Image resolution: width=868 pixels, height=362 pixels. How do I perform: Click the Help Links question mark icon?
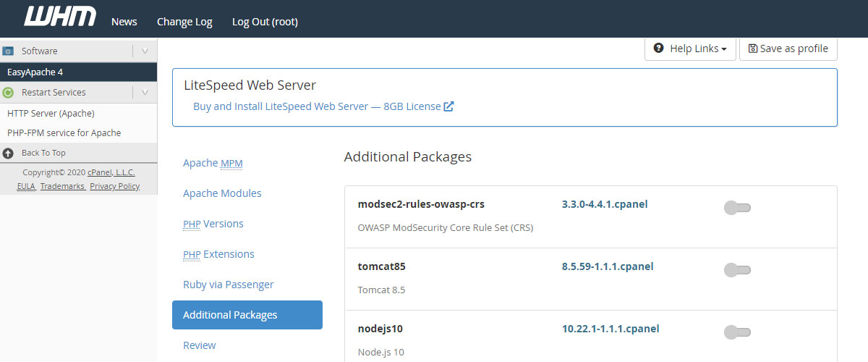(x=658, y=48)
